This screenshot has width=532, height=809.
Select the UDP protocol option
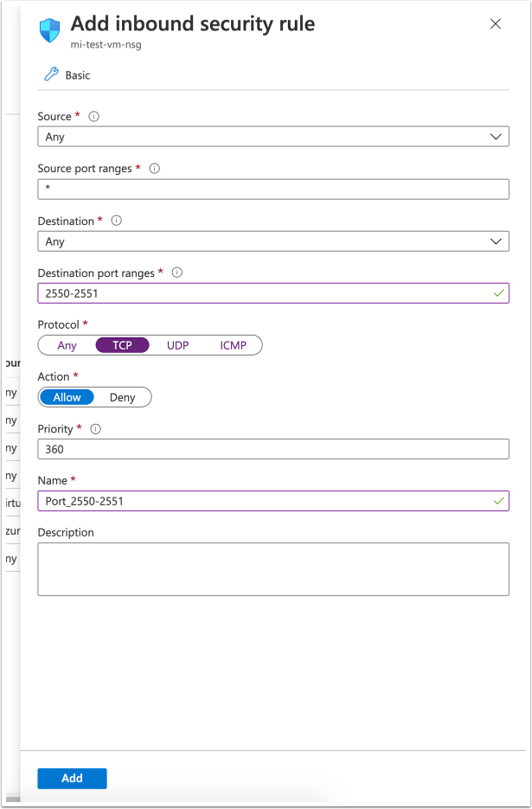(177, 345)
